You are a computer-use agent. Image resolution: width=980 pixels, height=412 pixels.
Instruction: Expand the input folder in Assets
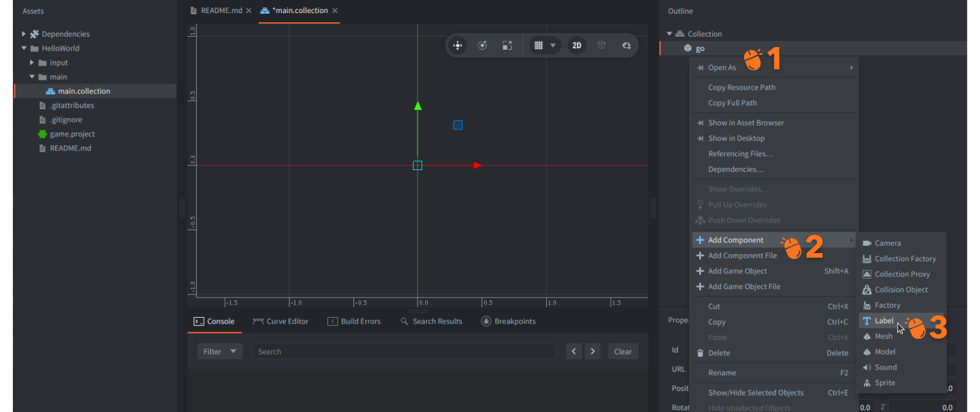[31, 63]
